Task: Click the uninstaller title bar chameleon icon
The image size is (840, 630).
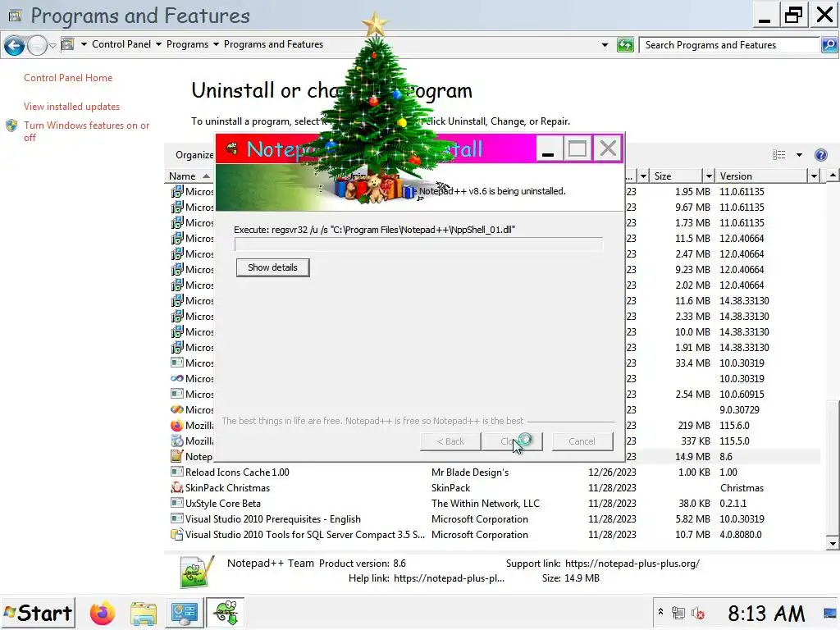Action: [232, 148]
